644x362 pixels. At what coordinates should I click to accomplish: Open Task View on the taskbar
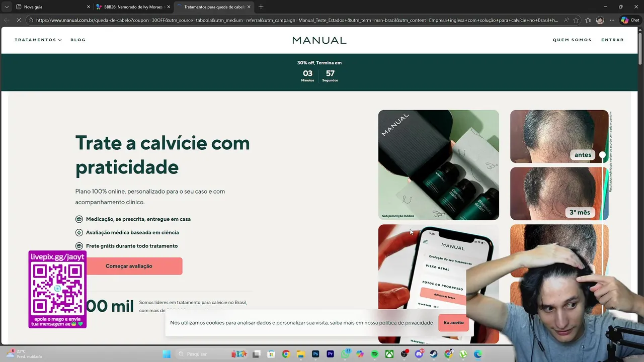click(257, 354)
